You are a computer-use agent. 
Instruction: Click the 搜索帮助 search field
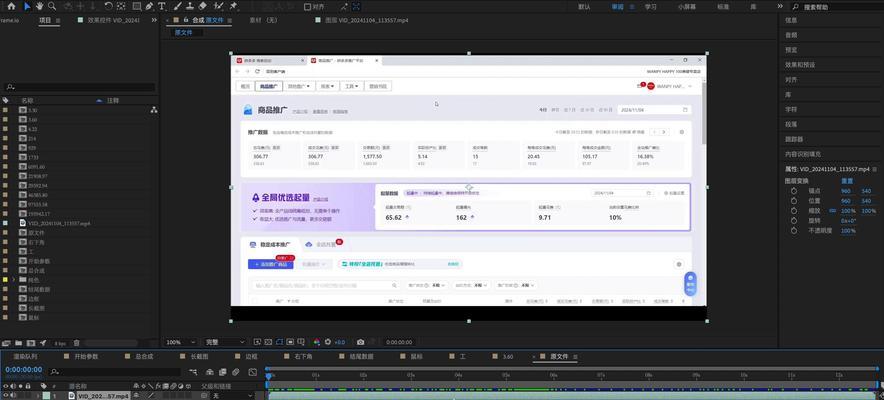[x=837, y=7]
